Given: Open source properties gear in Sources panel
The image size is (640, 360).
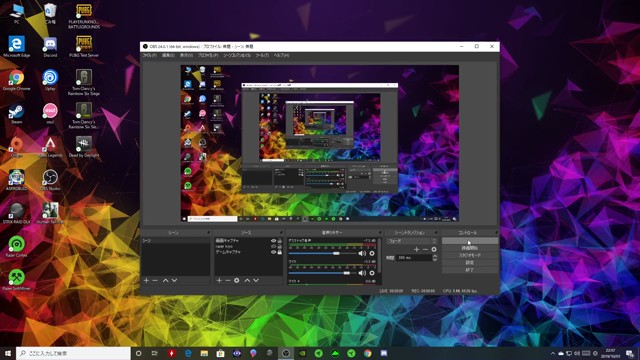Looking at the screenshot, I should (237, 280).
